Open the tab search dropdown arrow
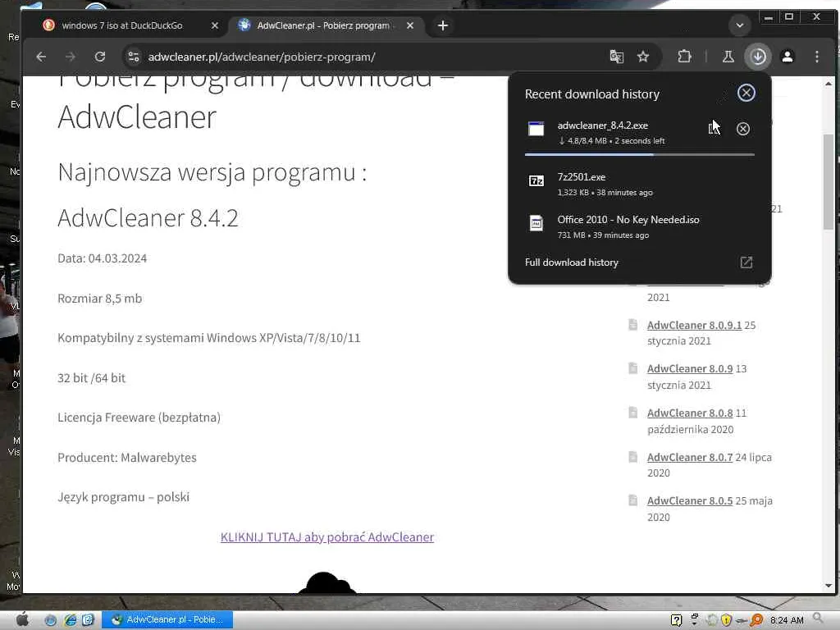The image size is (840, 630). (x=740, y=25)
